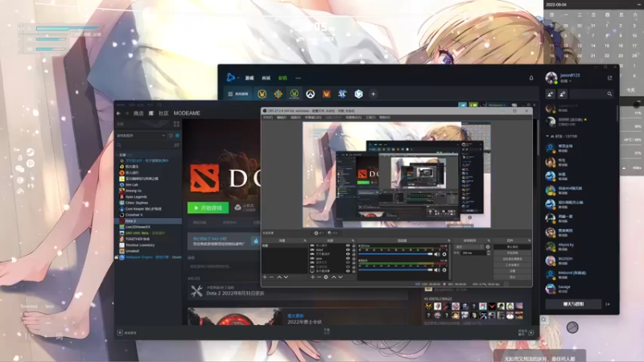This screenshot has height=362, width=644.
Task: Click the green 开始游戏 button for Dota 2
Action: (208, 208)
